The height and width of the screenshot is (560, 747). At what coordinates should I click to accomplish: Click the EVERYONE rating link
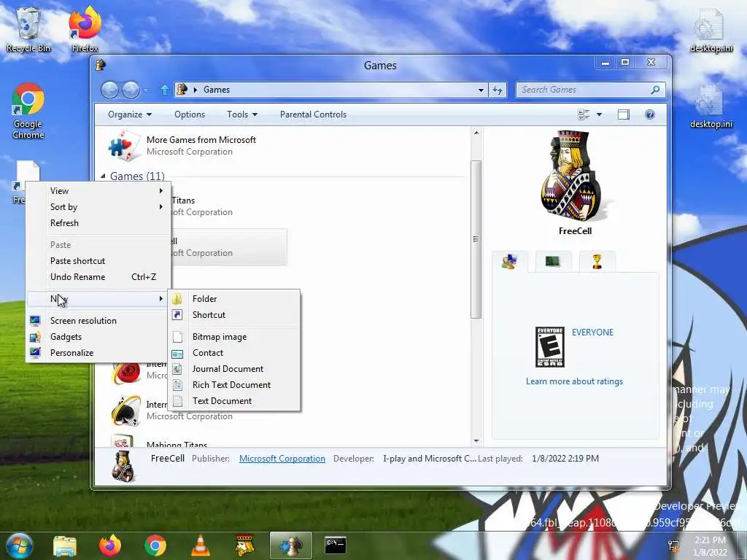click(592, 332)
